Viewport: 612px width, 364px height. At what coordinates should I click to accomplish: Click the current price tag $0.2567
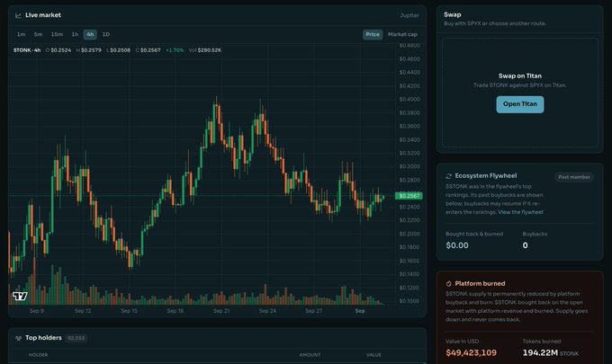click(x=409, y=196)
